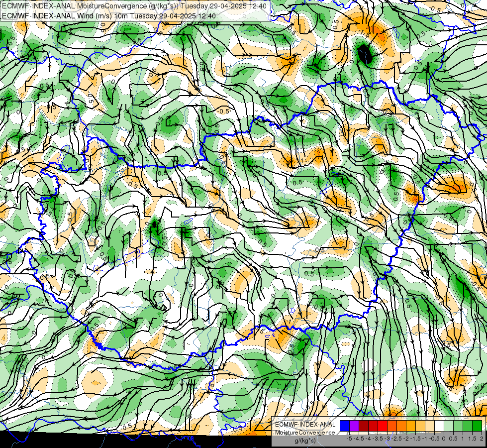Pick the legend swatch between -3.5 and -3
Viewport: 487px width, 448px height.
pos(383,426)
